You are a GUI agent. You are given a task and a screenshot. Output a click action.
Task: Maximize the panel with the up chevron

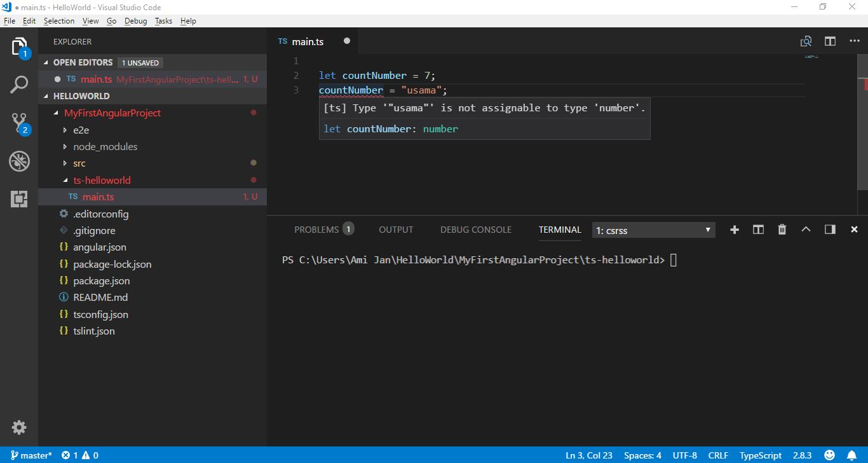coord(806,230)
